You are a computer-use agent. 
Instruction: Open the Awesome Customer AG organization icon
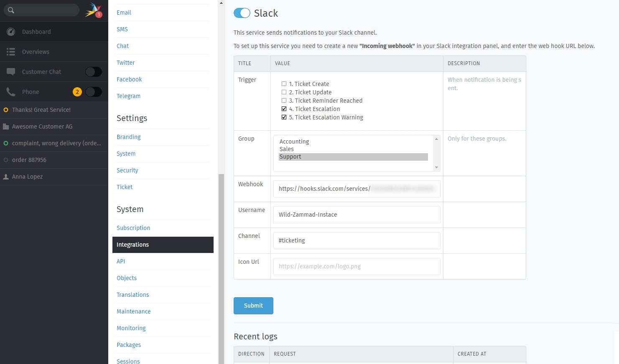coord(6,126)
